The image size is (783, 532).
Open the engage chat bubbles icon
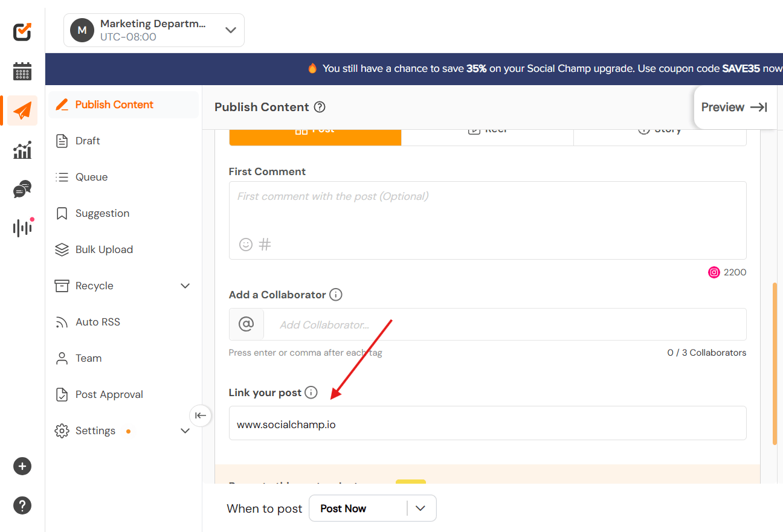(x=22, y=189)
